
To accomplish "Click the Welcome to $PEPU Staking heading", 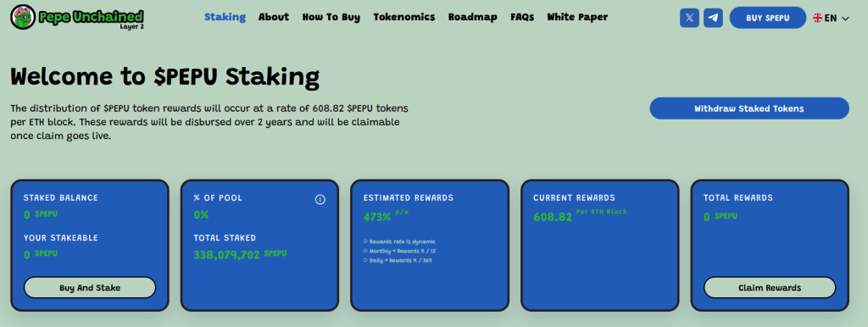I will (x=165, y=77).
